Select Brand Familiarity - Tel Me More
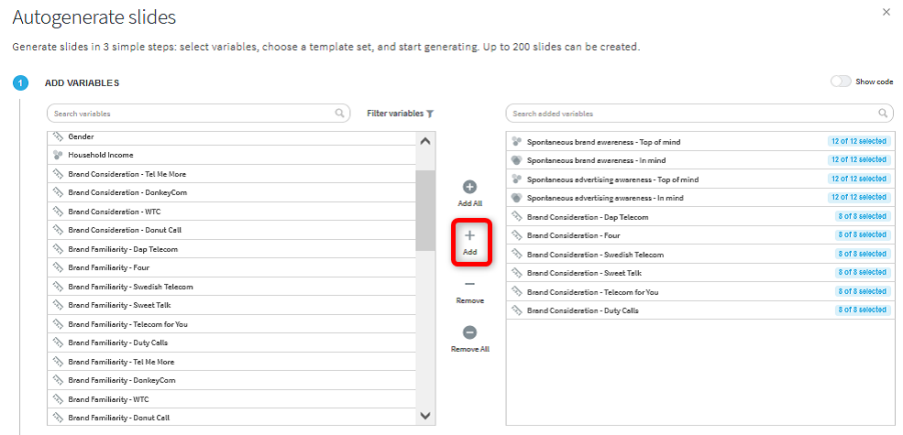The image size is (903, 435). point(232,362)
